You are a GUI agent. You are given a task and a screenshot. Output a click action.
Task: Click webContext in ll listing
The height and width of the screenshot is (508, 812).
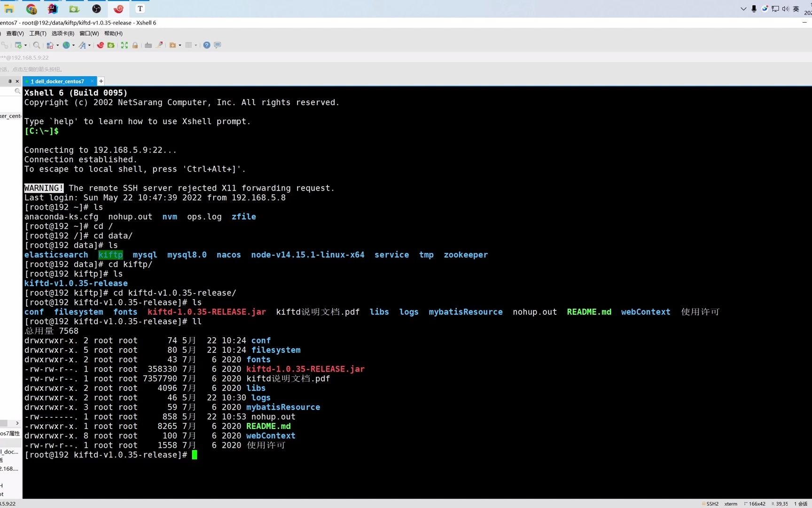[x=271, y=436]
